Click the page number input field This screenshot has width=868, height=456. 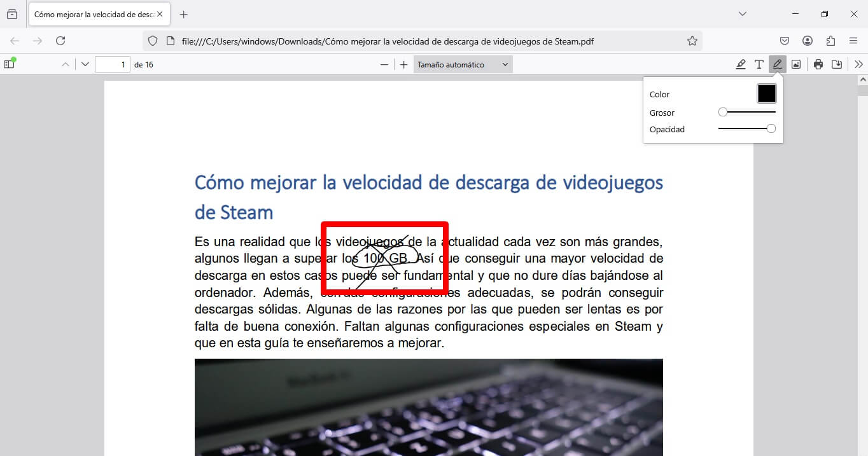coord(113,64)
